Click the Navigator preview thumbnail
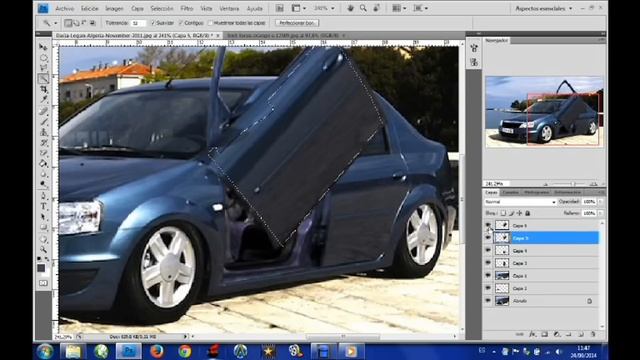Viewport: 640px width, 360px height. click(544, 111)
